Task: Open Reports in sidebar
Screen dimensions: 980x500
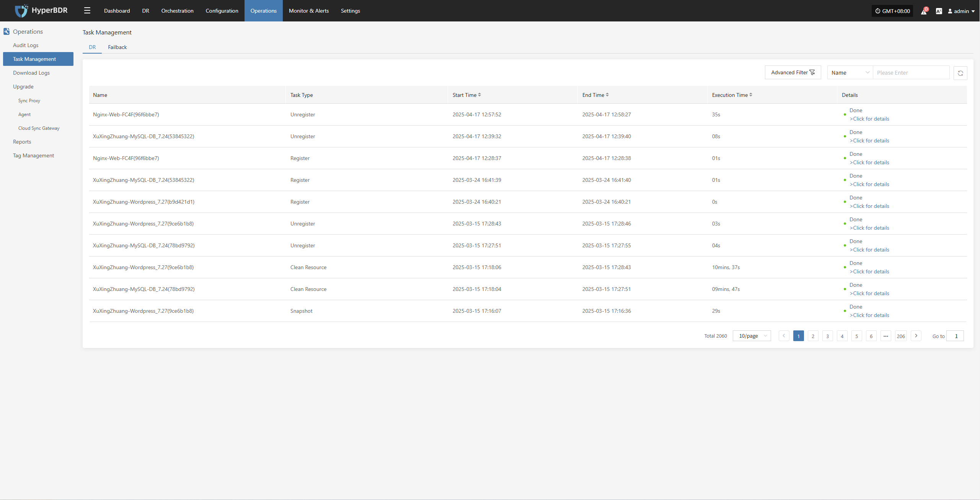Action: tap(22, 142)
